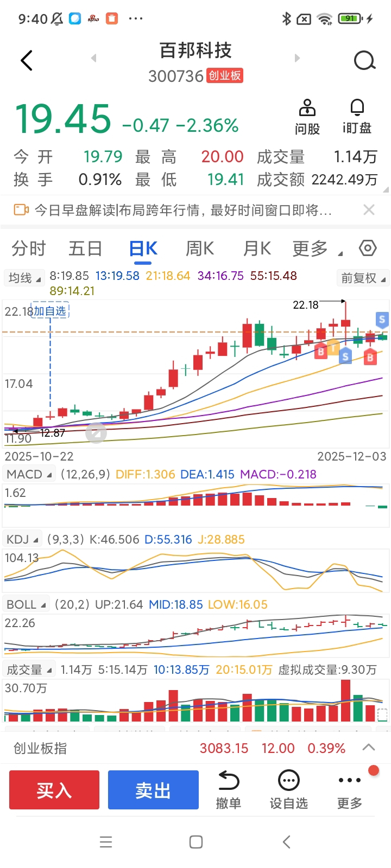Tap the KDJ lines sub-chart
Image resolution: width=391 pixels, height=868 pixels.
(x=195, y=570)
